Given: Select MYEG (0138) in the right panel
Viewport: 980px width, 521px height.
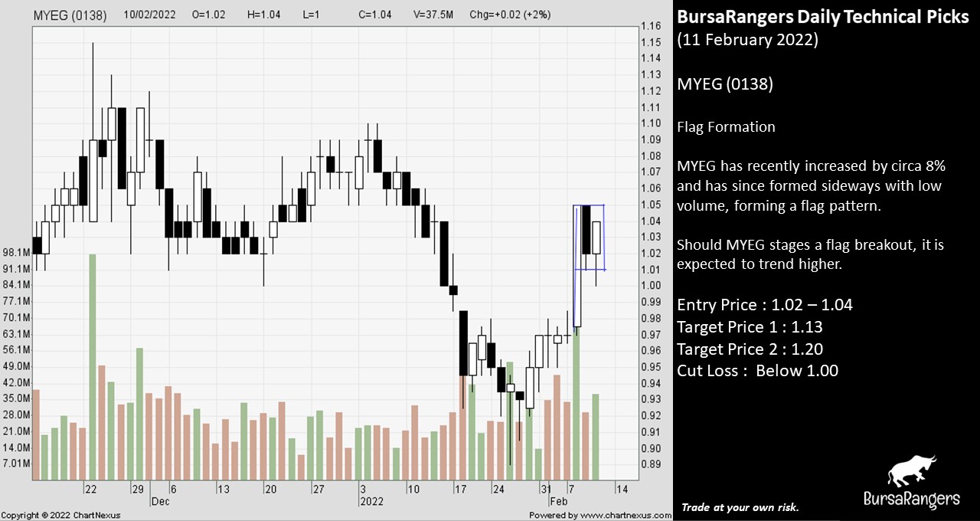Looking at the screenshot, I should (725, 84).
